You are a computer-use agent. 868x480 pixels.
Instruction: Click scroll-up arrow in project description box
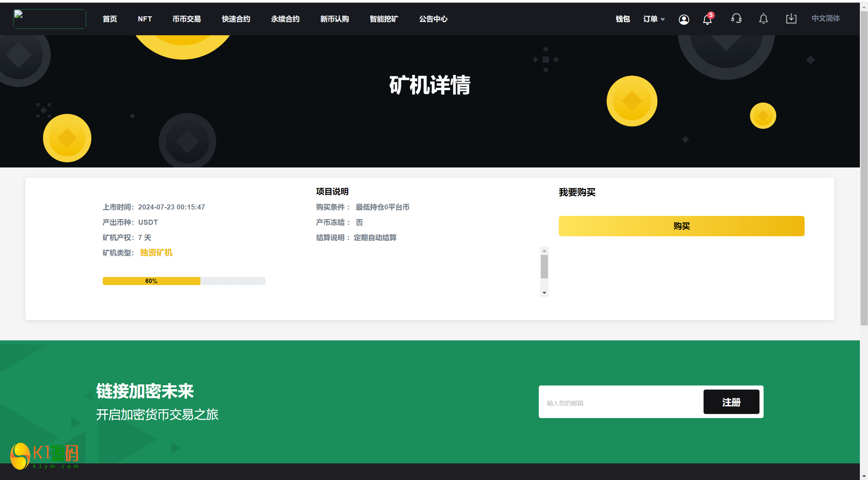coord(544,251)
